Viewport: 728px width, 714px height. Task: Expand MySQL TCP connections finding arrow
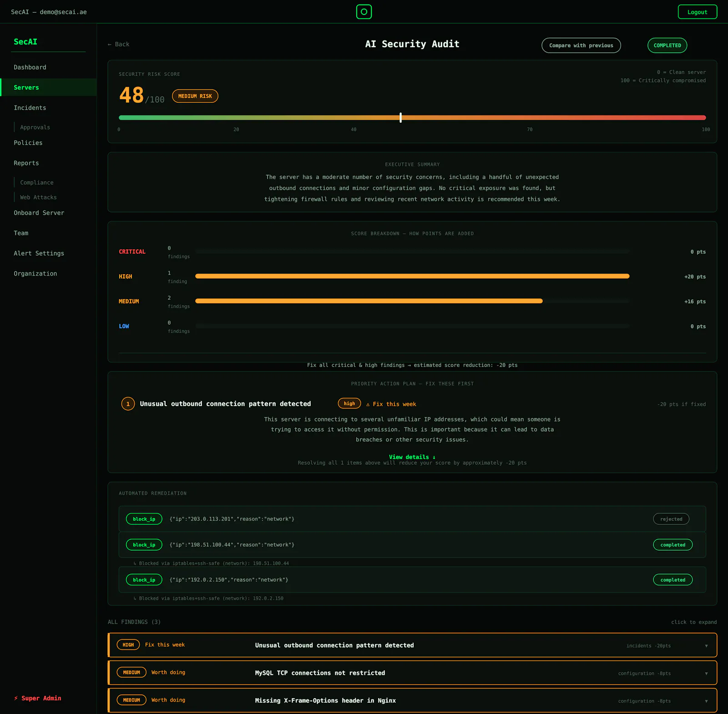[706, 674]
